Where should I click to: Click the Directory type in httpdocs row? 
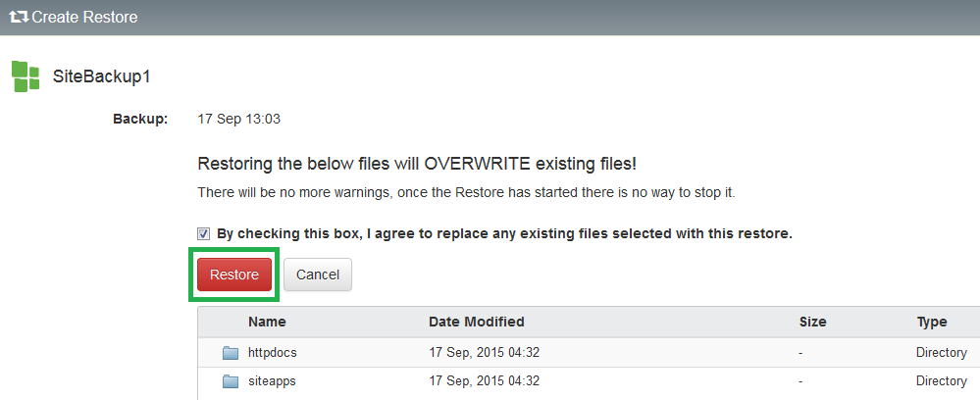click(941, 353)
